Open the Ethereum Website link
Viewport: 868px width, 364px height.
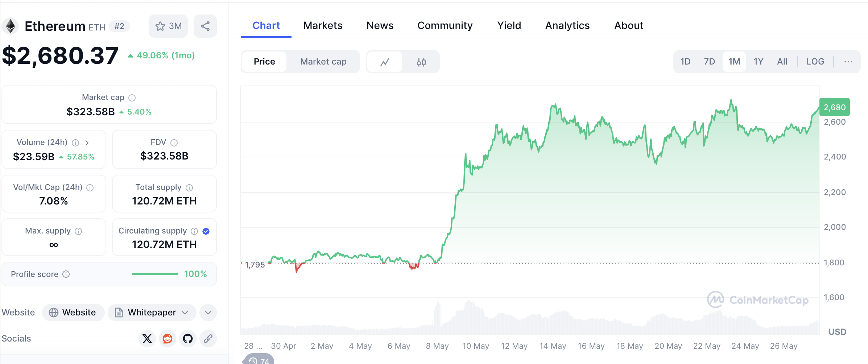coord(73,313)
